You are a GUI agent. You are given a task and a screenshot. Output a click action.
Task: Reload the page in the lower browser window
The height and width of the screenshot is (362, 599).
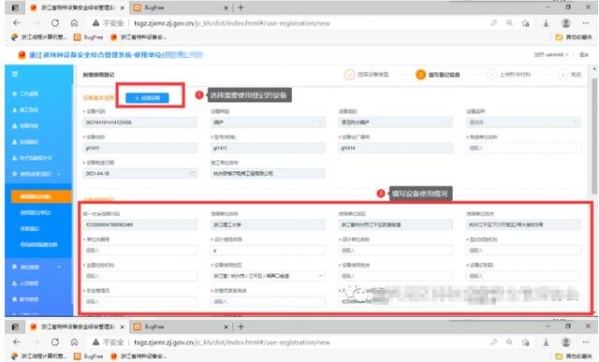coord(55,342)
